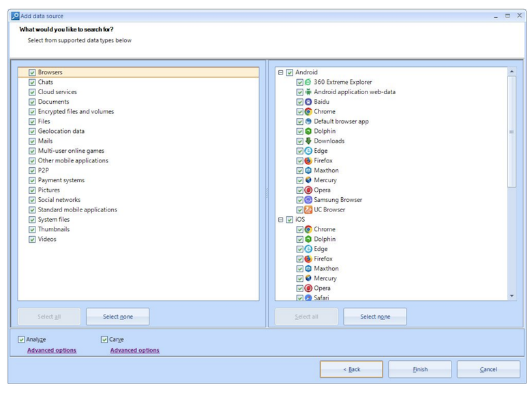Click Select none under categories list
Screen dimensions: 532x393
(x=118, y=317)
